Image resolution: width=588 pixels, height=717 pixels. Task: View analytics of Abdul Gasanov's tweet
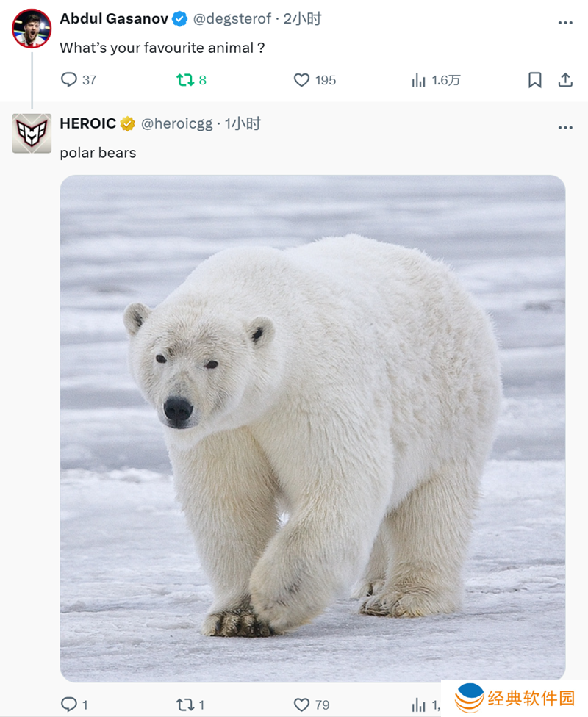pyautogui.click(x=419, y=80)
